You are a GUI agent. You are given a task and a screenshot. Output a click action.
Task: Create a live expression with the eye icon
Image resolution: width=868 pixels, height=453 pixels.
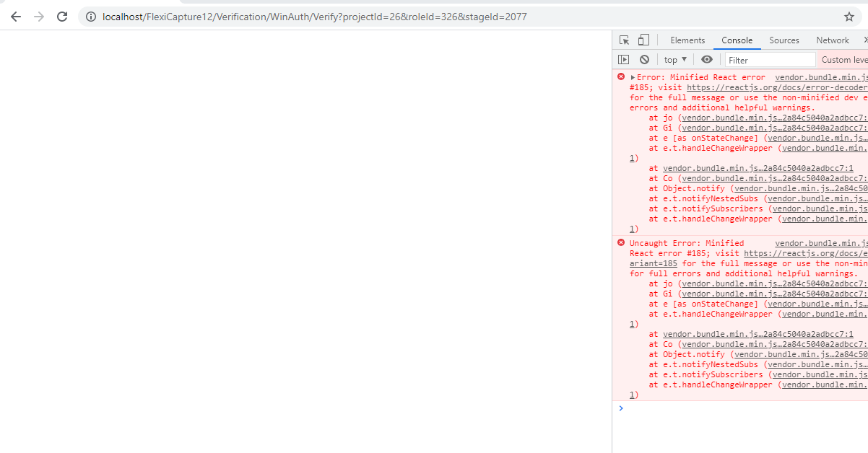707,60
